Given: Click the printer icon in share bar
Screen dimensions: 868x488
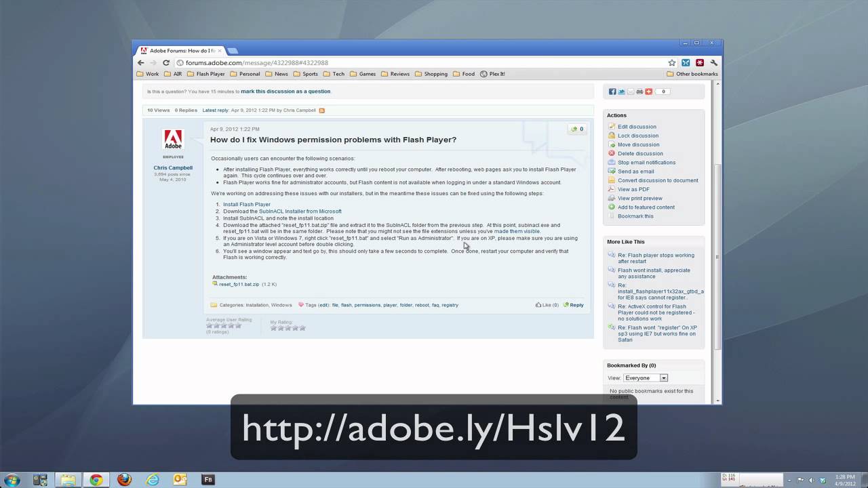Looking at the screenshot, I should click(x=639, y=91).
